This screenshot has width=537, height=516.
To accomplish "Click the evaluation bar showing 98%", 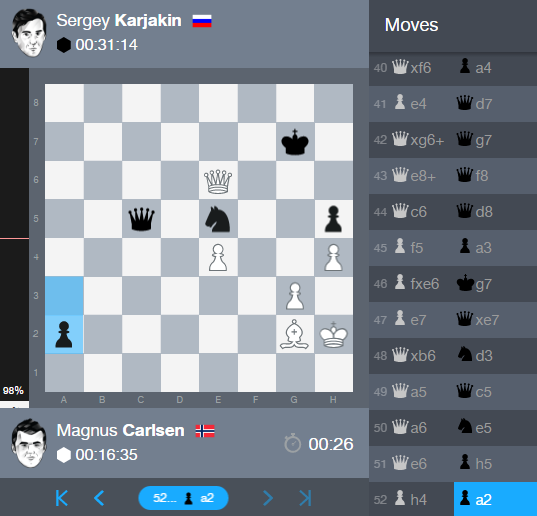I will [14, 238].
